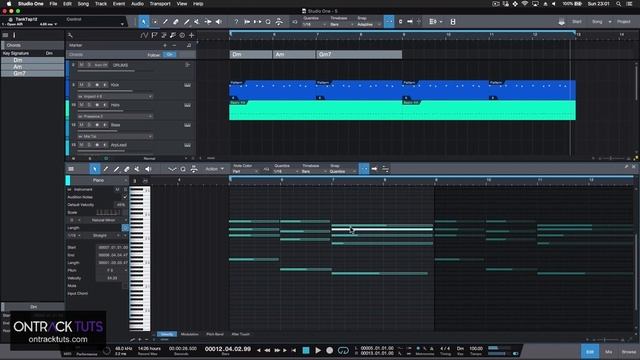640x360 pixels.
Task: Select the Mute tool in the arrange toolbar
Action: (197, 22)
